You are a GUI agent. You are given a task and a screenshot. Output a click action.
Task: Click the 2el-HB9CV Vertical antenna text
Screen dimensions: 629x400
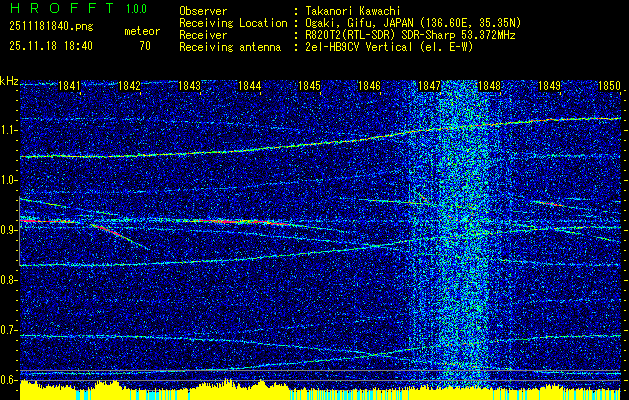click(389, 47)
